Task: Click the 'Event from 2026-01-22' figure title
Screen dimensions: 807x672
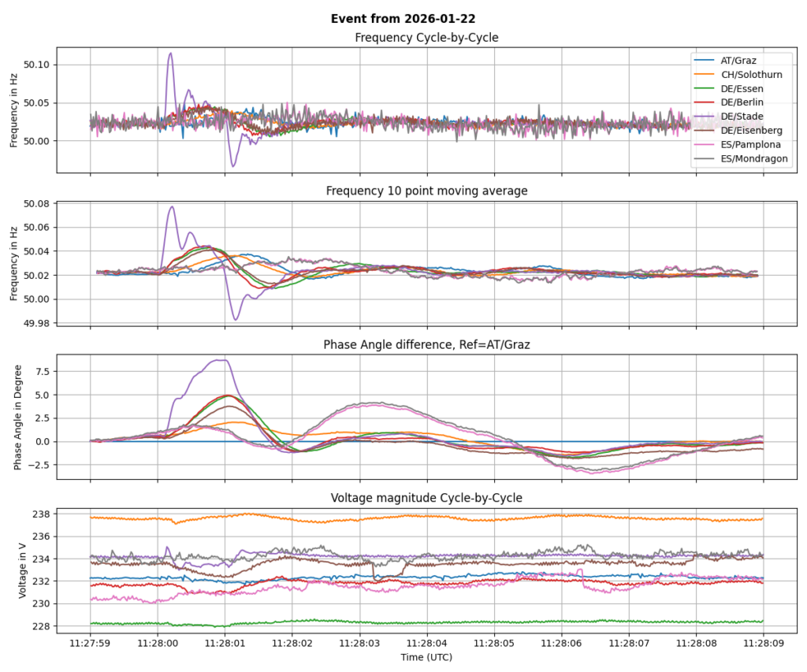Action: (403, 19)
